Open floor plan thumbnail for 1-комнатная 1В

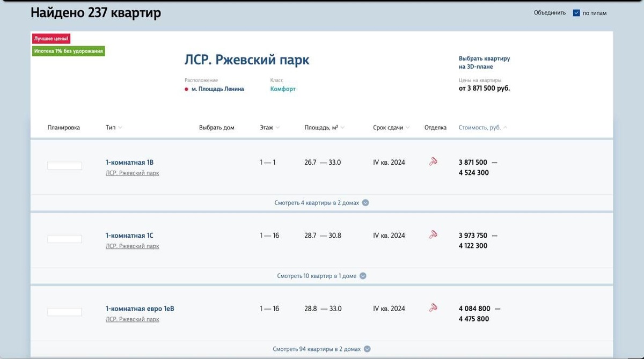(x=64, y=166)
